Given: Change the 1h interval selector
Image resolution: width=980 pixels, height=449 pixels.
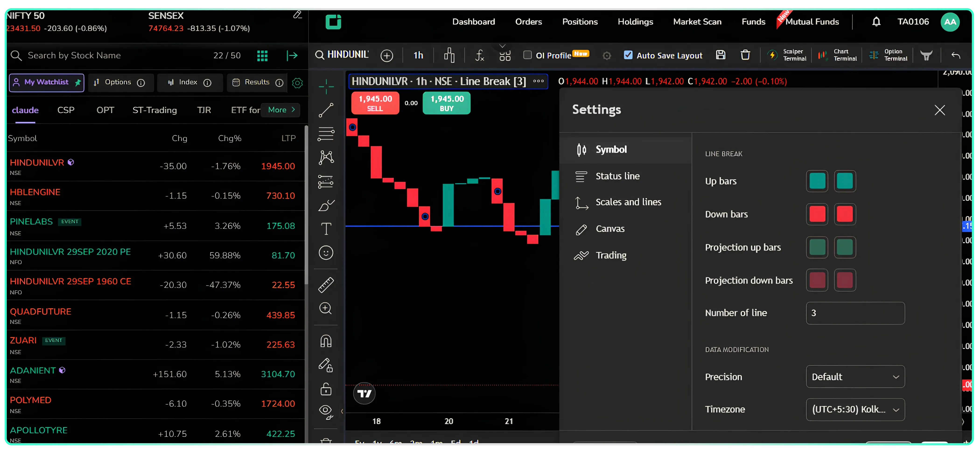Looking at the screenshot, I should point(418,56).
